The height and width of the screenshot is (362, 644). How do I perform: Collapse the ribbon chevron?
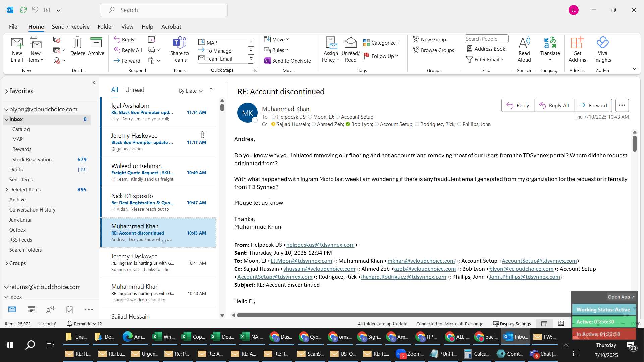click(x=635, y=69)
